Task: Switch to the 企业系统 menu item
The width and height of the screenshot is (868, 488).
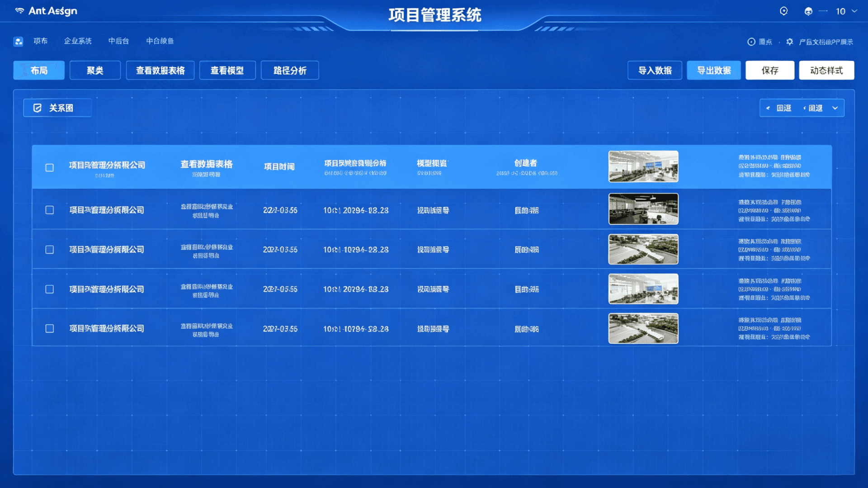Action: pos(77,41)
